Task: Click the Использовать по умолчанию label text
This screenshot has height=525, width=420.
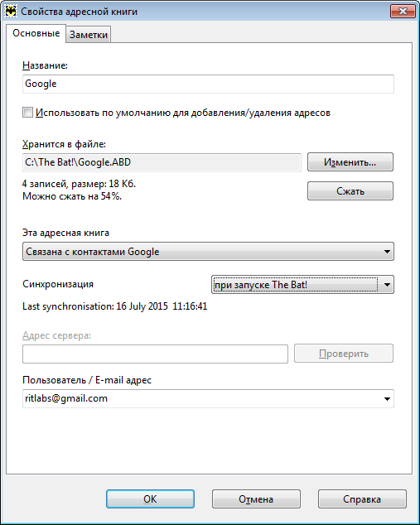Action: click(183, 113)
